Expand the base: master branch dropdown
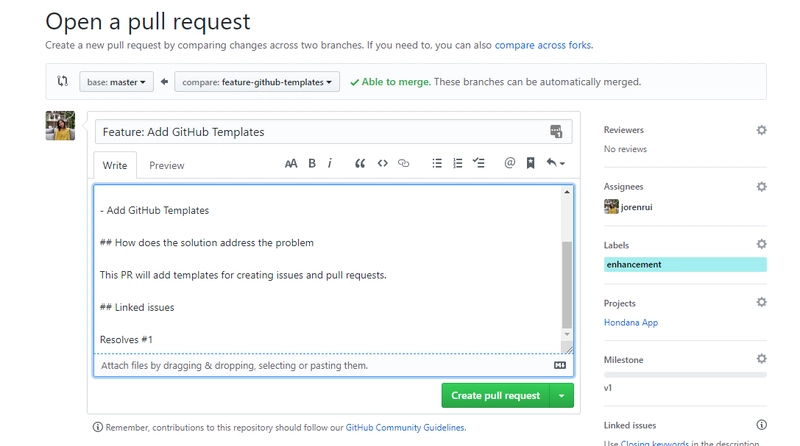The height and width of the screenshot is (446, 800). point(117,82)
